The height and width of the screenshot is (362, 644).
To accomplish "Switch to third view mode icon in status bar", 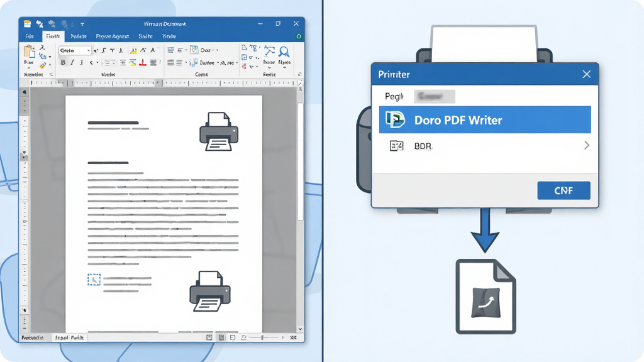I will coord(233,337).
